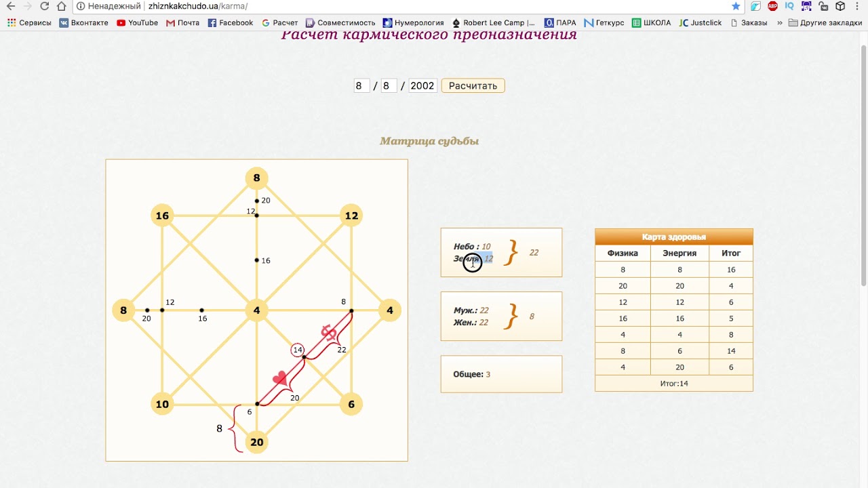Click circle 6 at lower right of matrix
The width and height of the screenshot is (868, 488).
click(x=351, y=404)
